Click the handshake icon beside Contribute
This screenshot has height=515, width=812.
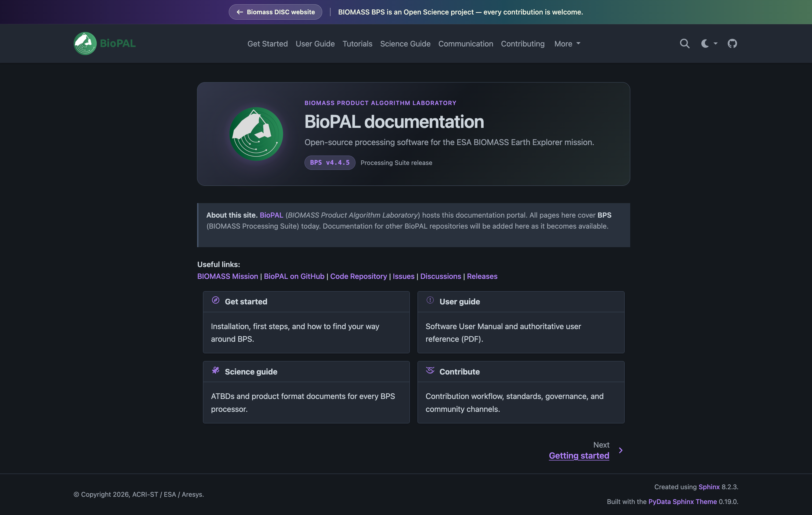tap(430, 370)
